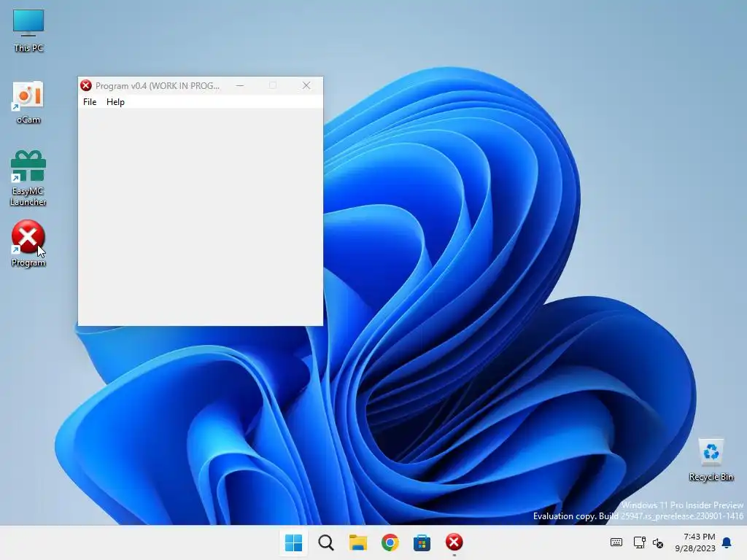
Task: Click the red X icon in Program title bar
Action: 86,86
